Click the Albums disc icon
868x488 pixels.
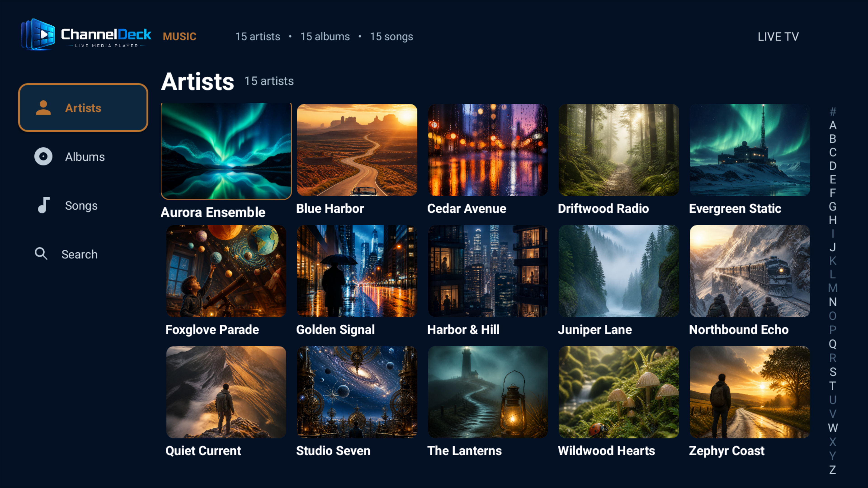point(43,157)
